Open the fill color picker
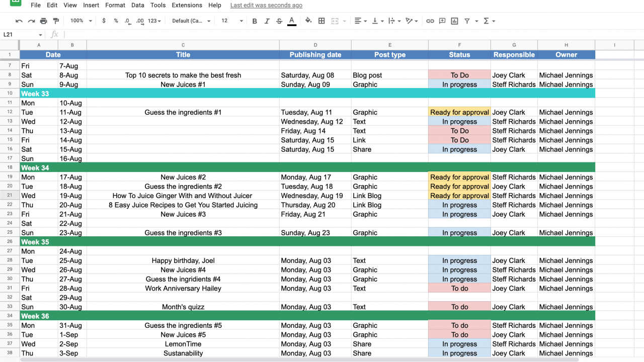 (x=308, y=21)
